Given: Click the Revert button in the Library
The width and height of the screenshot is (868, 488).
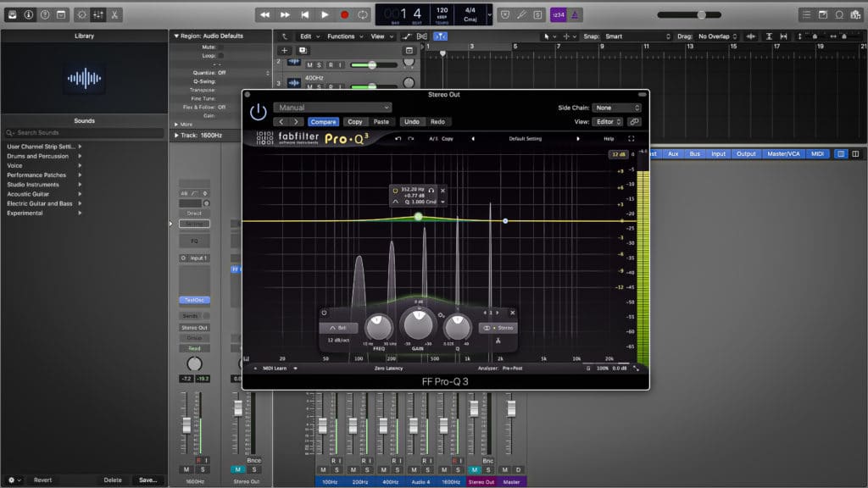Looking at the screenshot, I should (x=42, y=480).
